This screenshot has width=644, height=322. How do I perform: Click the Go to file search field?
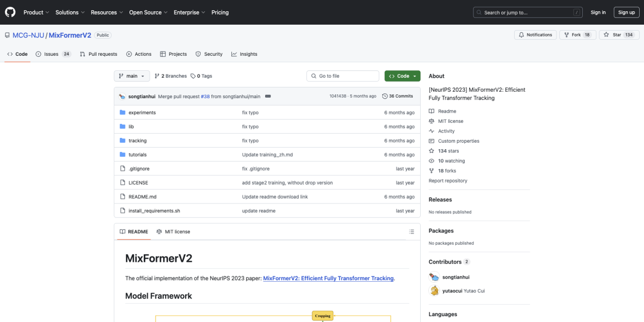tap(342, 76)
